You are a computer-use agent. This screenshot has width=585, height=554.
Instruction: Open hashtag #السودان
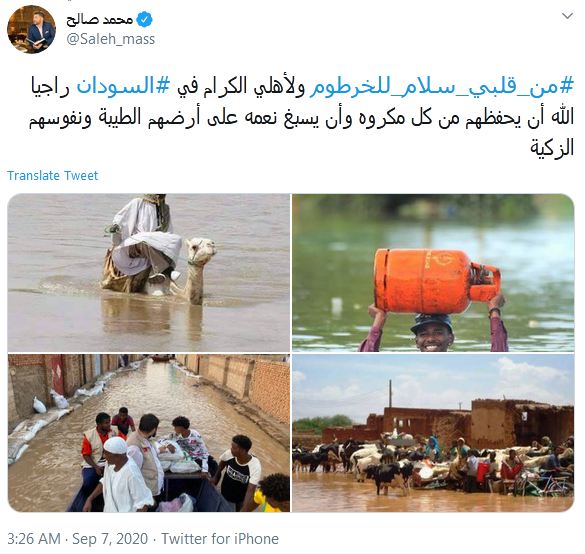pos(123,86)
